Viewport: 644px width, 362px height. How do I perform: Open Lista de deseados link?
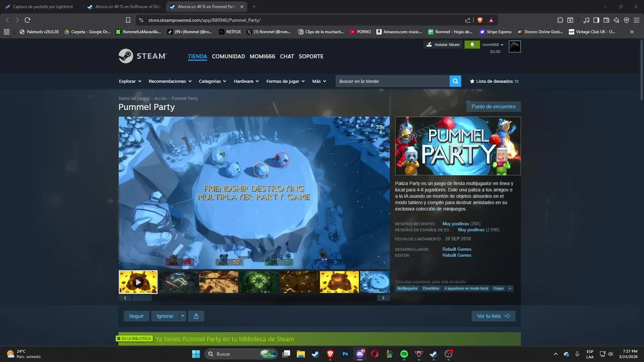494,81
